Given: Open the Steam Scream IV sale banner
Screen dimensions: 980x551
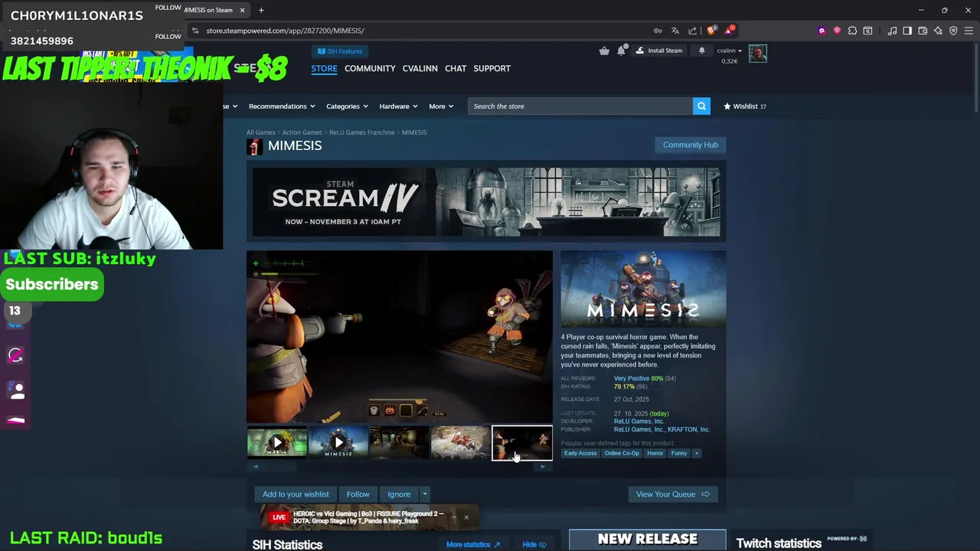Looking at the screenshot, I should point(486,202).
